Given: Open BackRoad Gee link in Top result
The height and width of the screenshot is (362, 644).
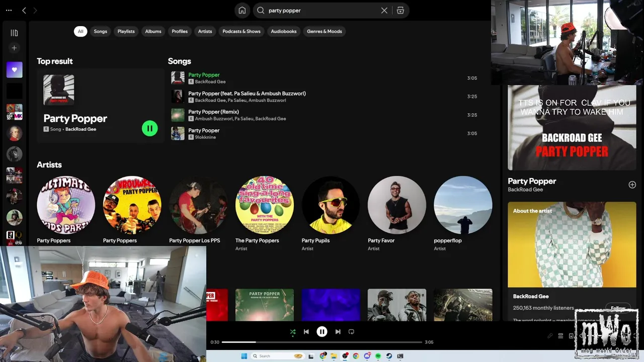Looking at the screenshot, I should pyautogui.click(x=80, y=129).
